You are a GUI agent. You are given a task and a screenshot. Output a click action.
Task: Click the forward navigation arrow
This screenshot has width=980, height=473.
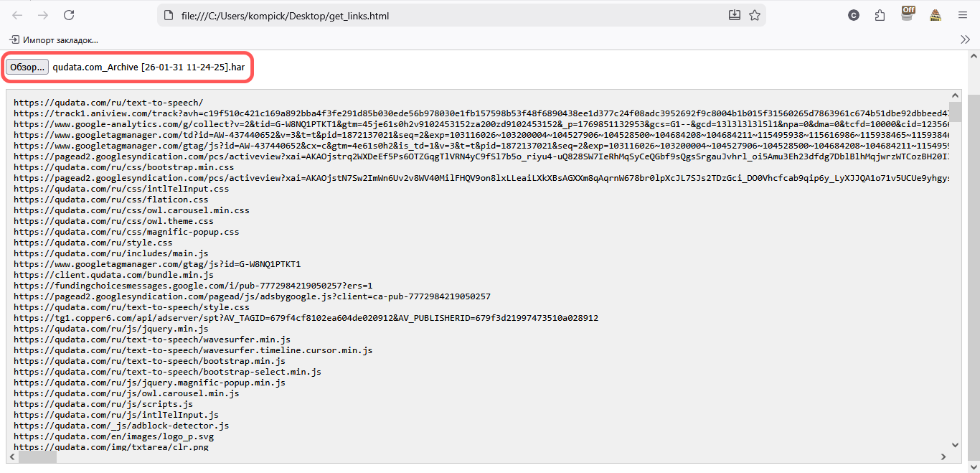click(x=42, y=14)
